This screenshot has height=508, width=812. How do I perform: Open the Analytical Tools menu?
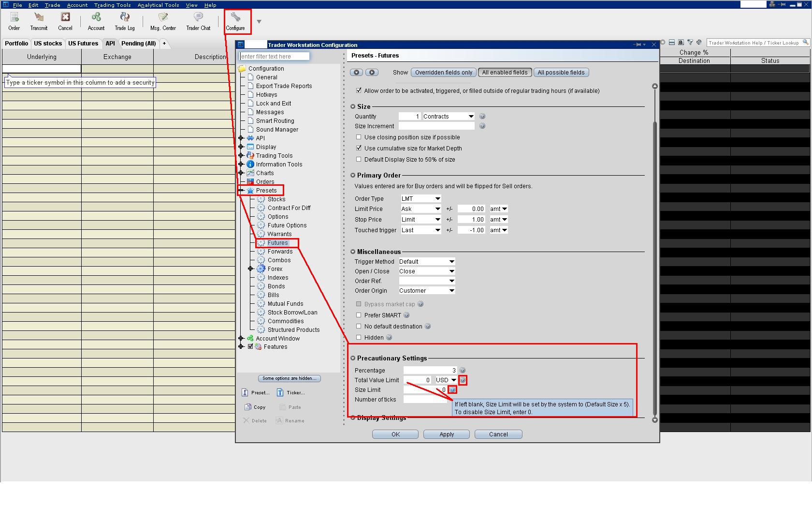158,5
